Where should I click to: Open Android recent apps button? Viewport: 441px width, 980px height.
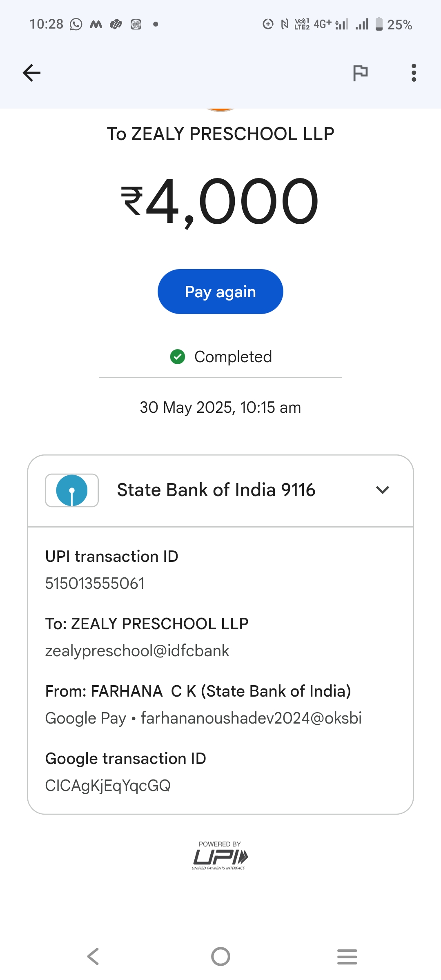click(347, 957)
